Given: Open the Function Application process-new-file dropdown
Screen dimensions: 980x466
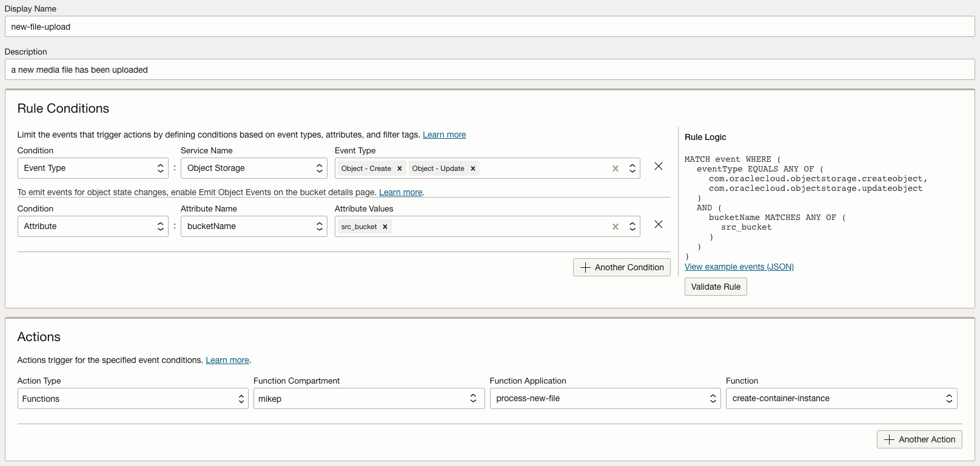Looking at the screenshot, I should click(605, 399).
